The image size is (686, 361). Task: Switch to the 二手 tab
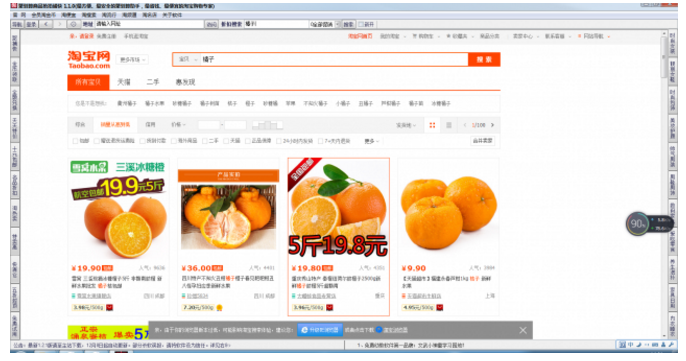tap(153, 82)
